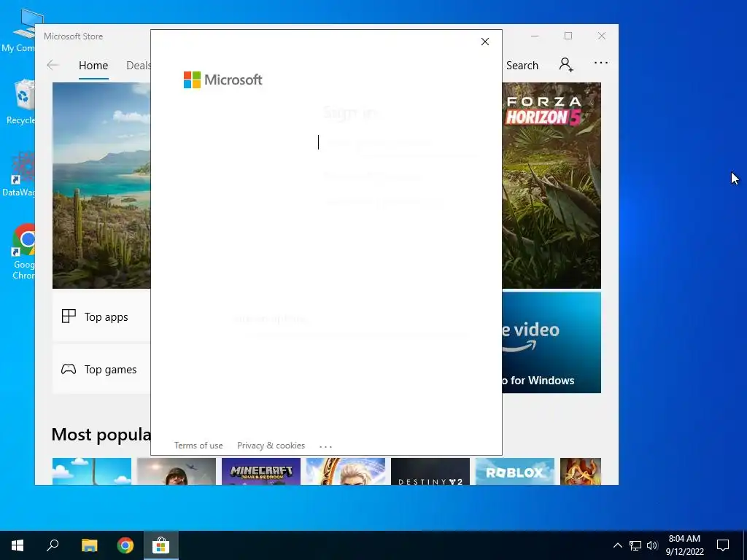Image resolution: width=747 pixels, height=560 pixels.
Task: Click the Top games controller icon
Action: coord(69,369)
